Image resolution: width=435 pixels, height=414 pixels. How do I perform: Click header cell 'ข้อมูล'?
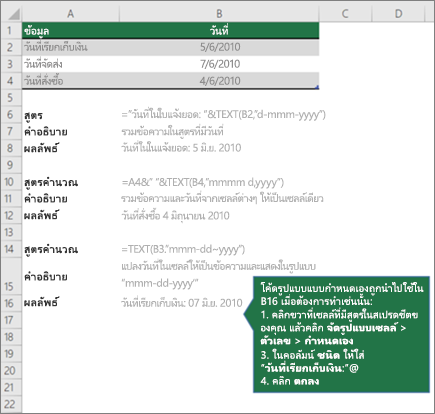[70, 31]
